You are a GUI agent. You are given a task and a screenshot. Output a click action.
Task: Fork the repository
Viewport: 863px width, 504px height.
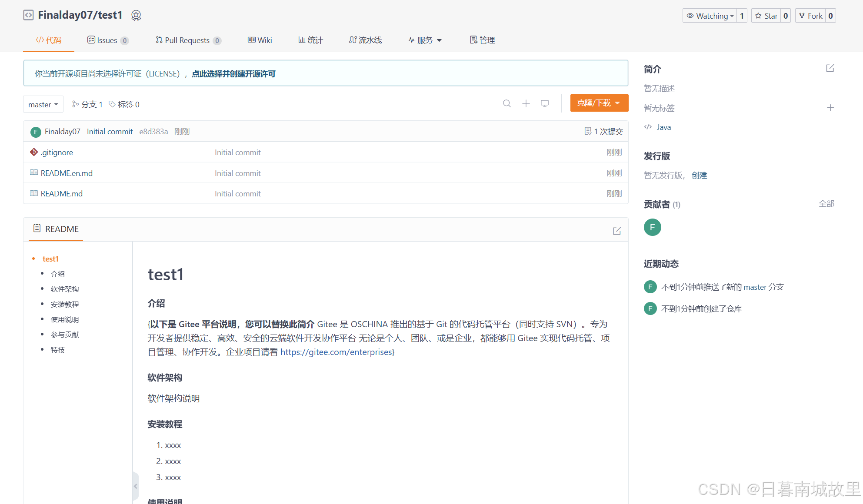pos(810,16)
